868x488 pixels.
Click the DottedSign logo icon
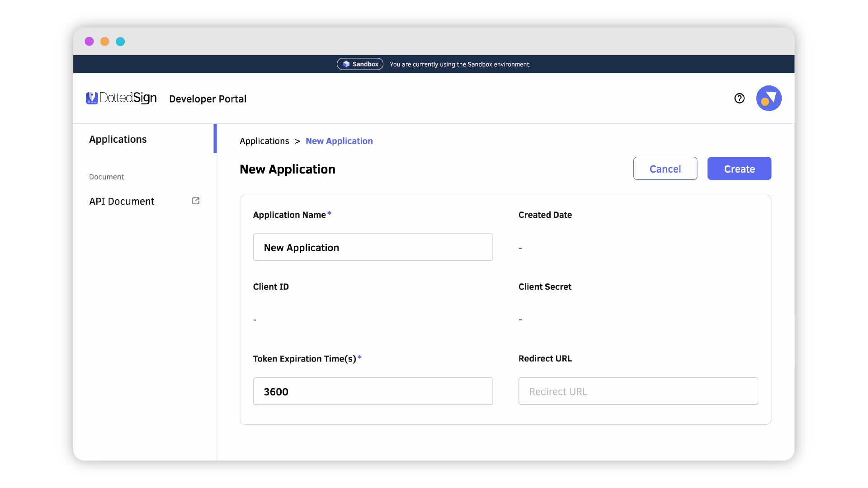tap(92, 98)
